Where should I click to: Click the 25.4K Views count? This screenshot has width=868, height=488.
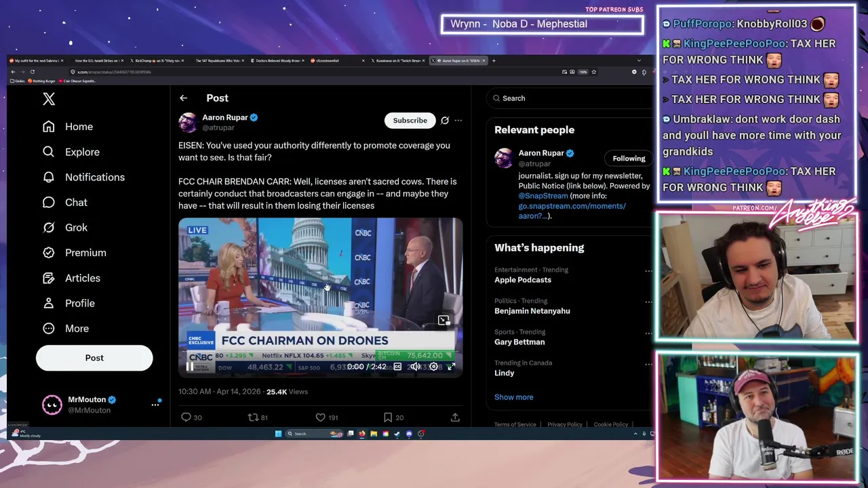pos(287,392)
